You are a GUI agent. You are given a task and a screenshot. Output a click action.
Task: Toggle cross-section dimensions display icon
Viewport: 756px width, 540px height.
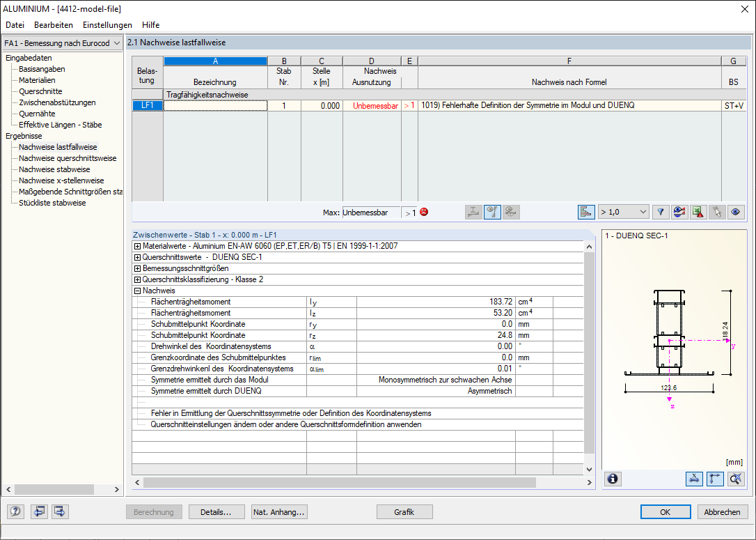point(694,479)
